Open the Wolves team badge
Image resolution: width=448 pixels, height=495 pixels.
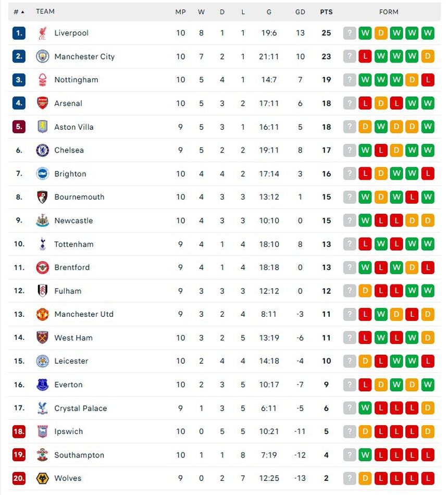coord(43,478)
